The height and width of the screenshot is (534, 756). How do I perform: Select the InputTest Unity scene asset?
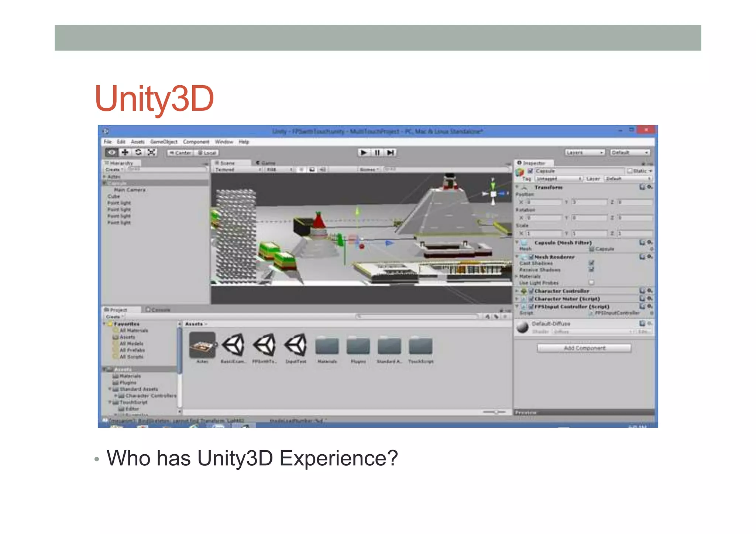click(x=296, y=345)
